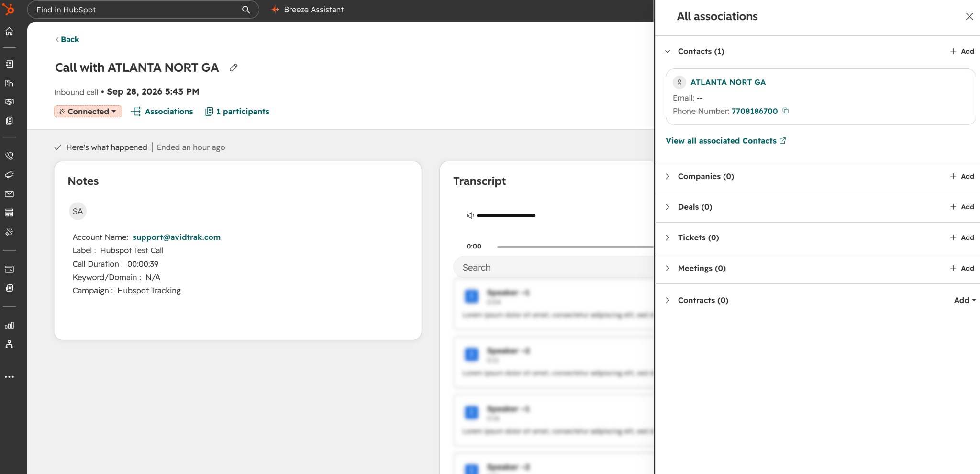Open 1 participants list
This screenshot has height=474, width=980.
[x=237, y=112]
